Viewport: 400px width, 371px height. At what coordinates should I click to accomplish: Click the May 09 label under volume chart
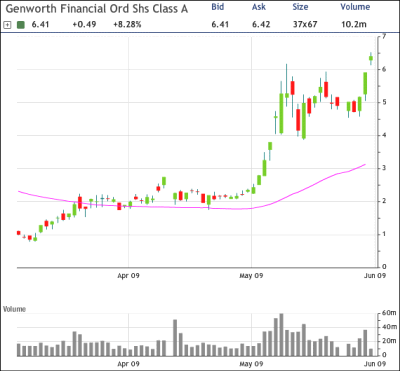click(252, 364)
